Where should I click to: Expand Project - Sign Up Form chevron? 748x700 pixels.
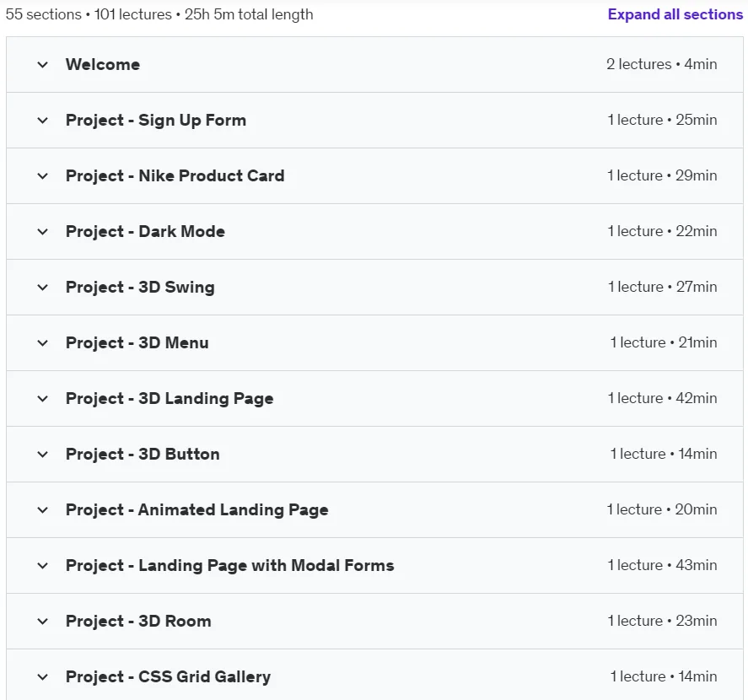pyautogui.click(x=42, y=121)
